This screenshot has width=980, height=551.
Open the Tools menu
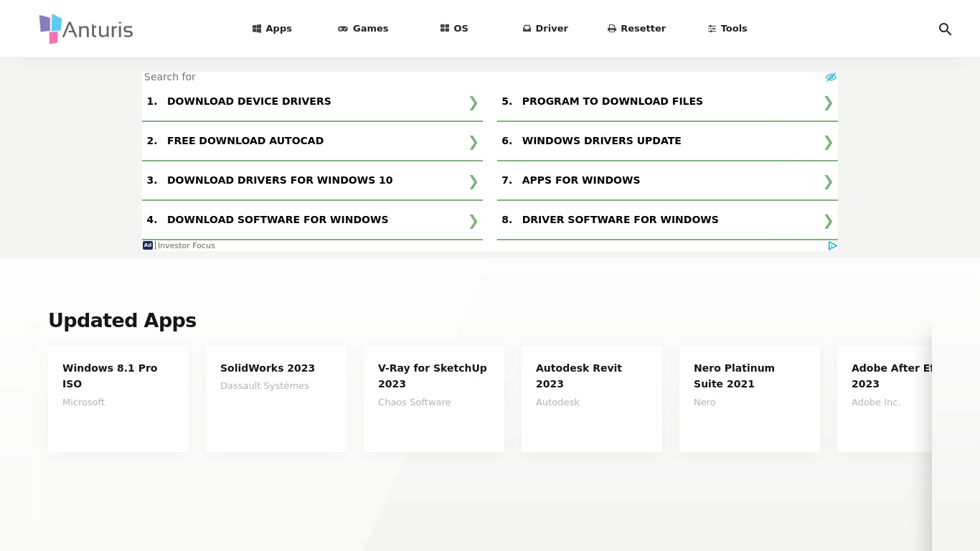pos(727,29)
